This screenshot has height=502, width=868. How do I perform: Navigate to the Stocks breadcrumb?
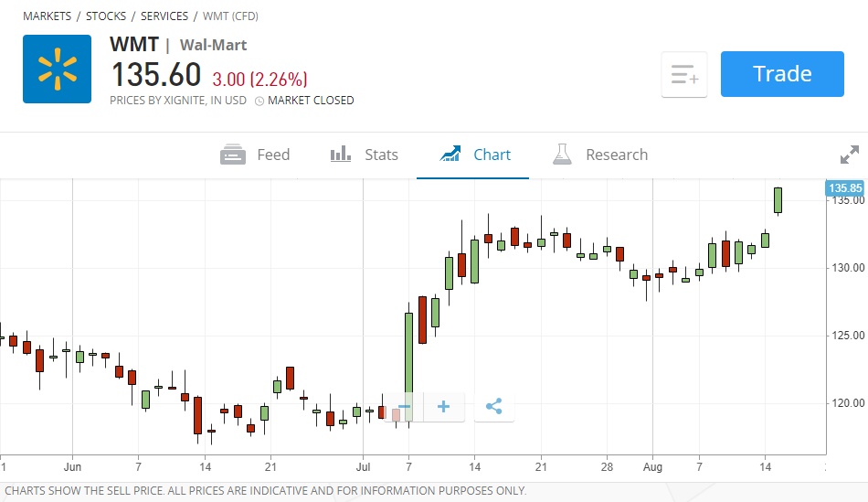[x=106, y=16]
